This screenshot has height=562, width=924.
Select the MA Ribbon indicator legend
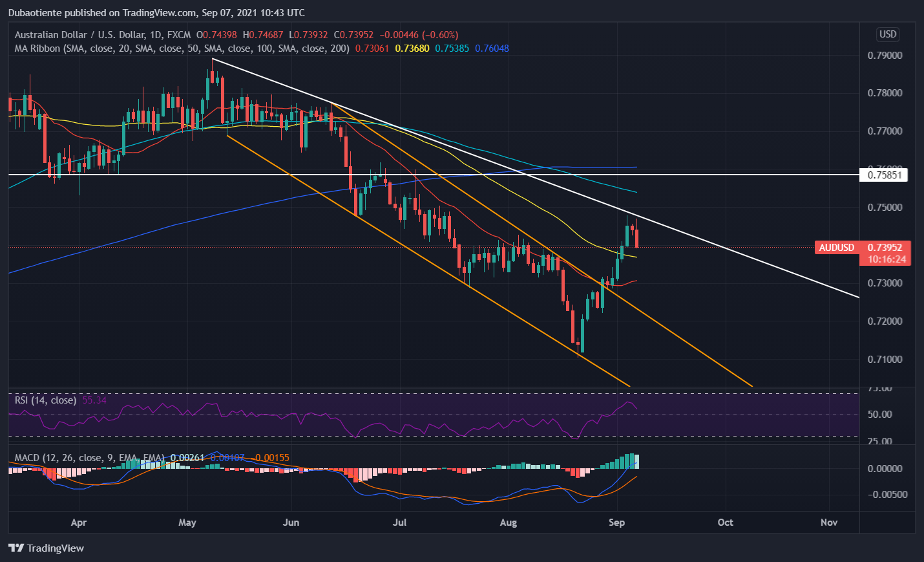coord(182,49)
